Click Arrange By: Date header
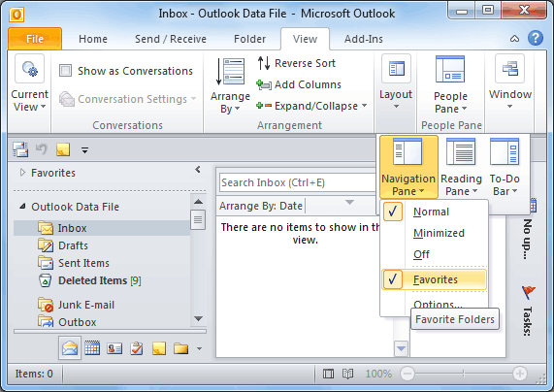The height and width of the screenshot is (392, 554). click(261, 206)
